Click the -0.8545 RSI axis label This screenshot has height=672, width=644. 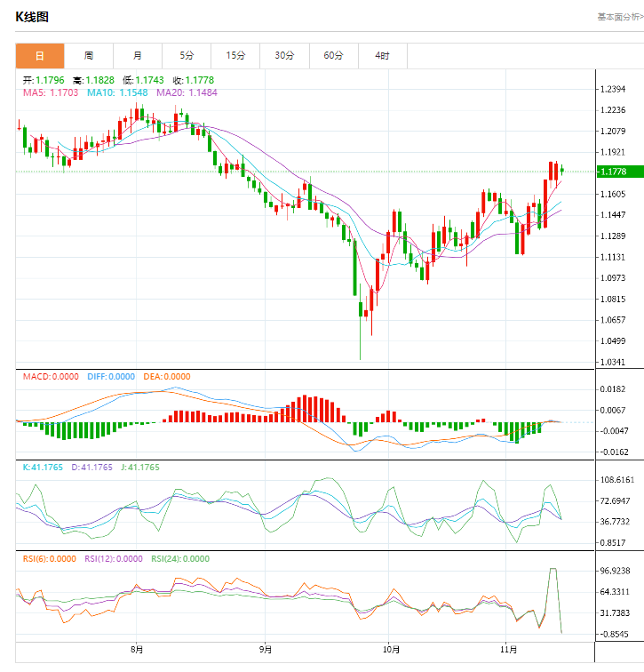pos(614,635)
